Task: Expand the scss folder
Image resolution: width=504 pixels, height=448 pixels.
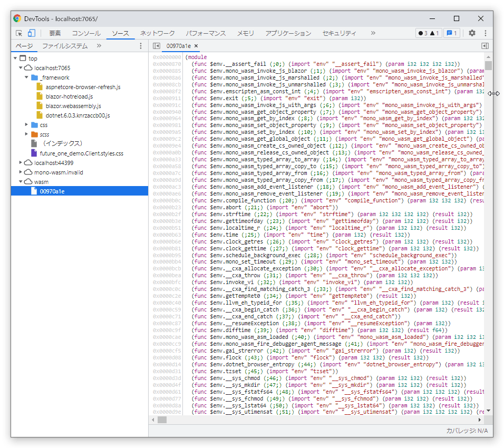Action: click(x=27, y=134)
